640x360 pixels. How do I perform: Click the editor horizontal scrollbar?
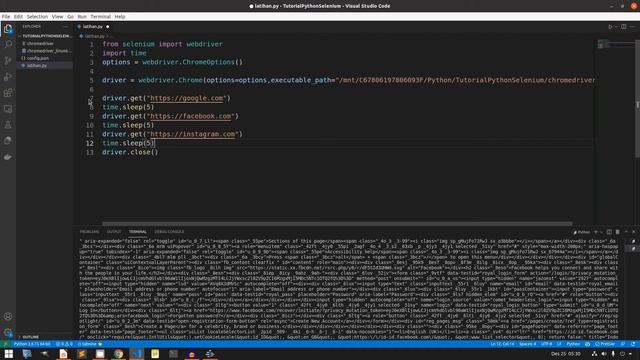pos(337,224)
